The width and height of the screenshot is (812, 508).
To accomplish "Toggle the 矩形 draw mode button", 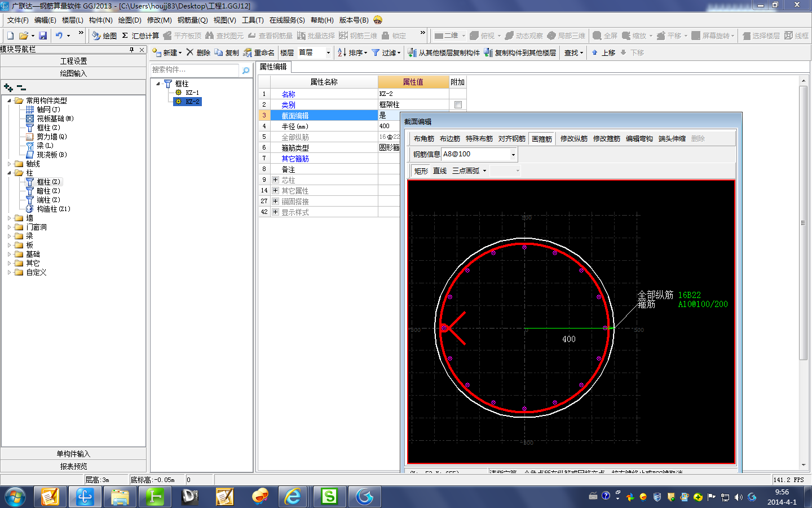I will coord(421,170).
